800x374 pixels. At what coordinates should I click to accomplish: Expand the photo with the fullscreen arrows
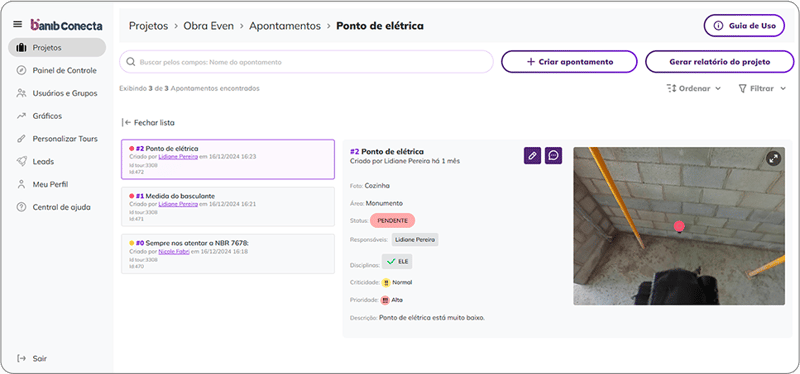(774, 158)
